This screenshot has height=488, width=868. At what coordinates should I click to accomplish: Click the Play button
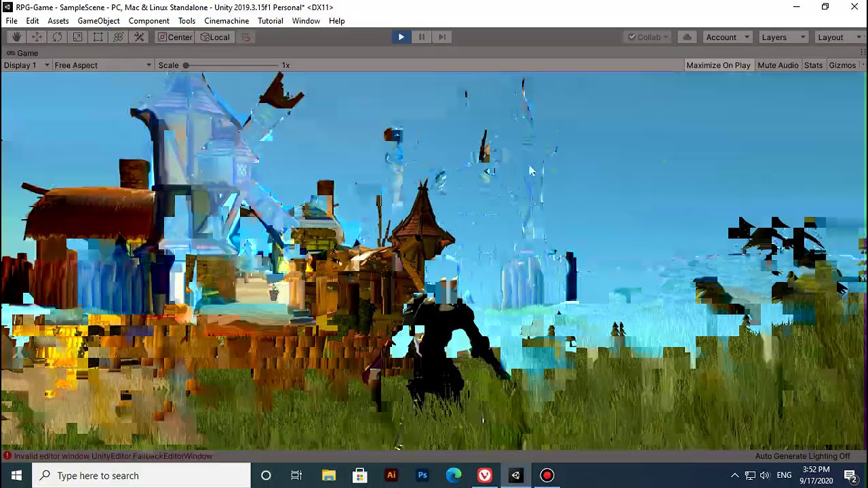click(401, 37)
